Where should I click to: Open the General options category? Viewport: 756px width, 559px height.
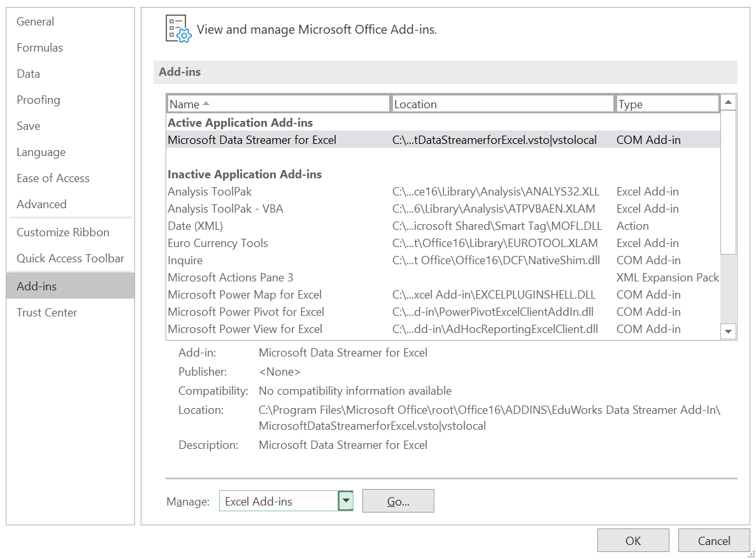36,22
